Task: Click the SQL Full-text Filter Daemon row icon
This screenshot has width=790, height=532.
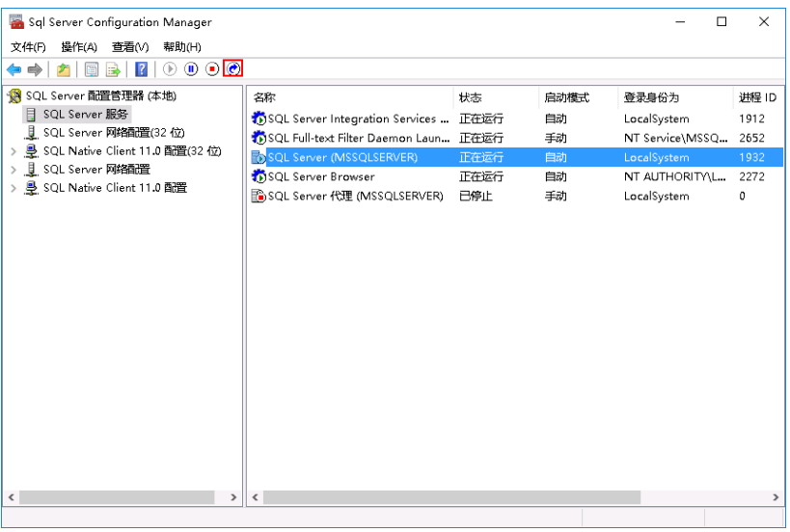Action: click(259, 138)
